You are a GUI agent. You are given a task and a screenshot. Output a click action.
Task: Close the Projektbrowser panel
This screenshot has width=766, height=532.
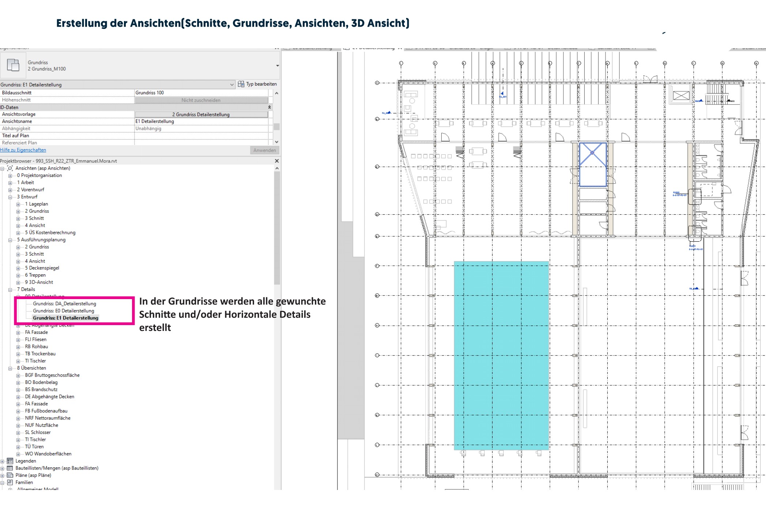(x=277, y=161)
